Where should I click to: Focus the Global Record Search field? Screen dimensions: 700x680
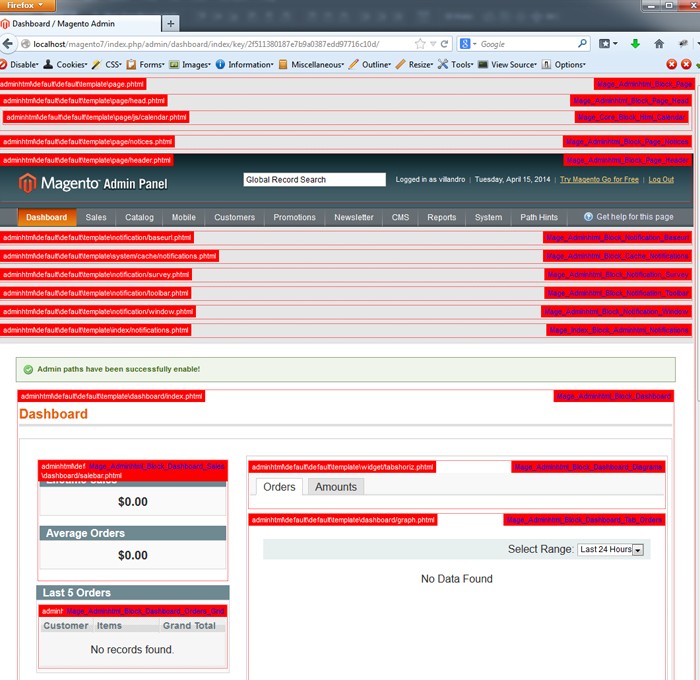(314, 179)
